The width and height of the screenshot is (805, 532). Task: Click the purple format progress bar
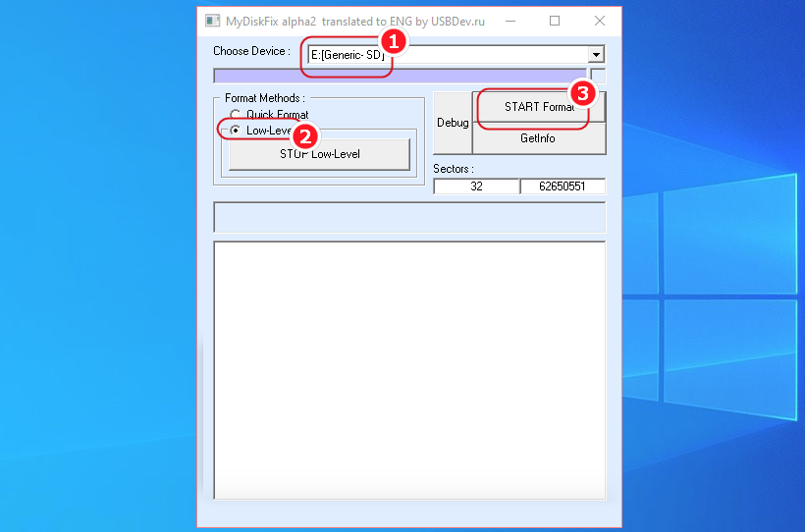click(399, 76)
